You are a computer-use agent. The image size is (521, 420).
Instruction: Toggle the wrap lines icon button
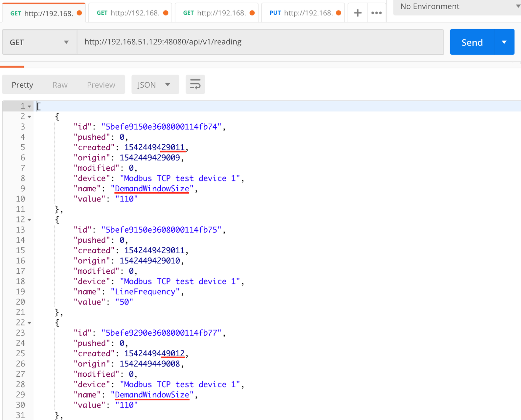(x=195, y=85)
